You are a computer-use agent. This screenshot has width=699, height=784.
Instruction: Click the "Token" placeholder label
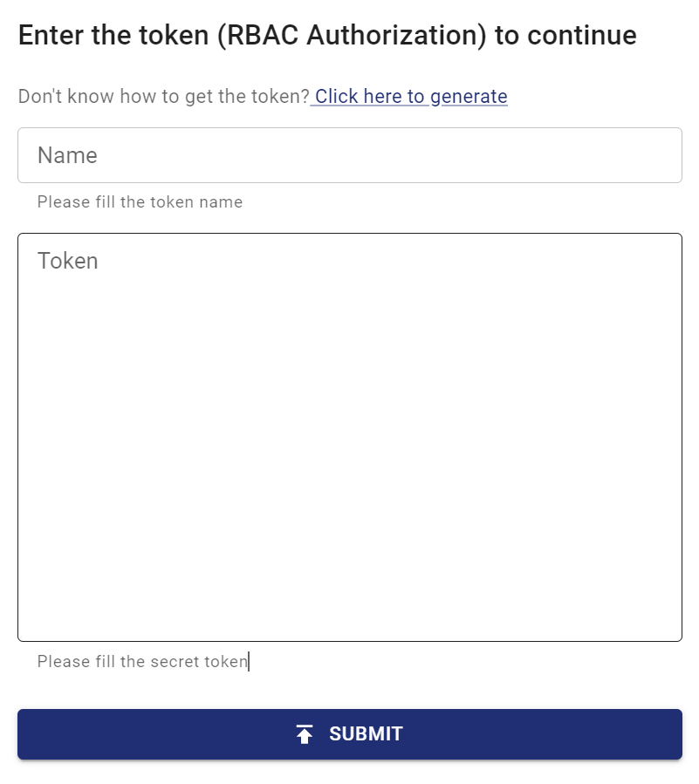[67, 261]
